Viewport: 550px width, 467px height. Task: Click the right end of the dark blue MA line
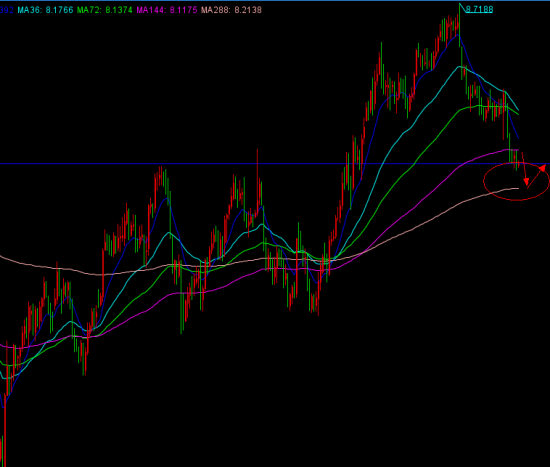click(x=518, y=137)
